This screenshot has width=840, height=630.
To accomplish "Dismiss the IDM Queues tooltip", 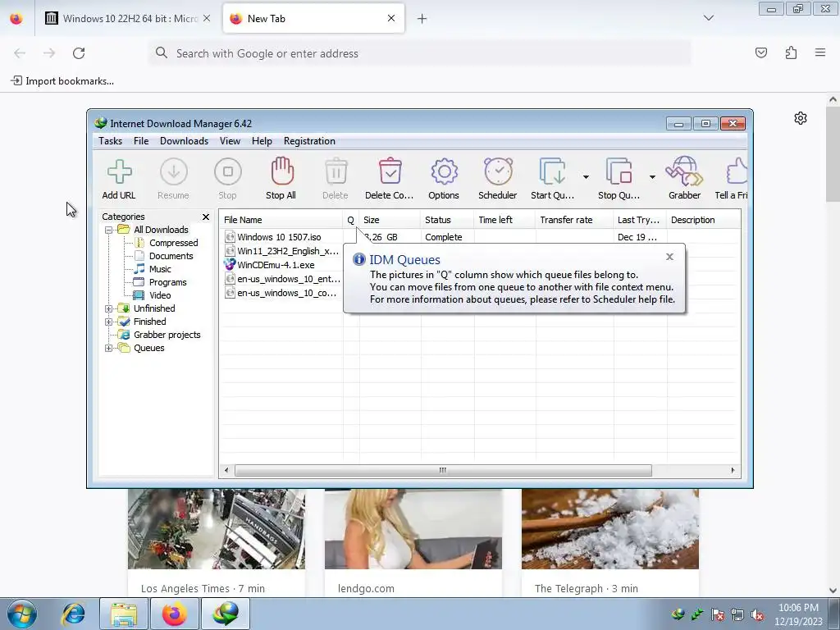I will [669, 257].
